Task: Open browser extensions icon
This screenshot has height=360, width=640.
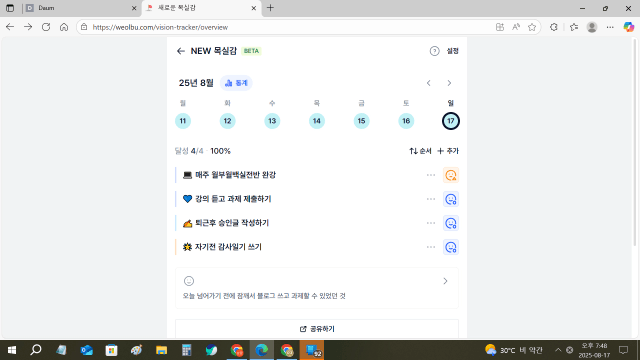Action: click(553, 27)
